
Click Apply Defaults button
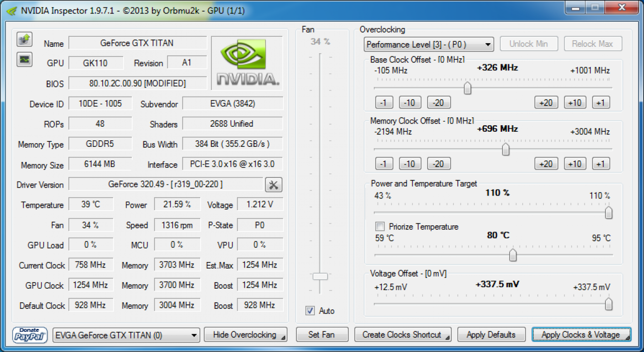491,335
